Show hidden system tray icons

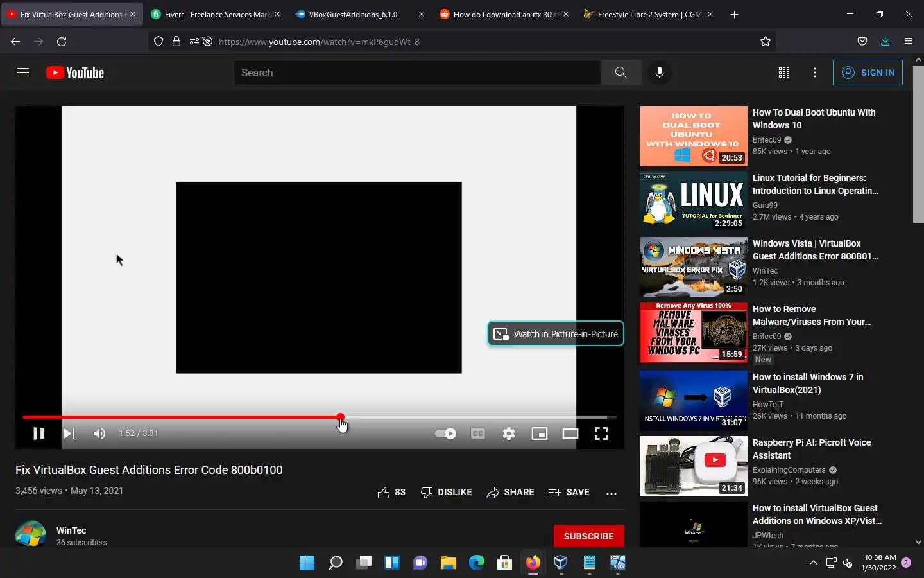tap(813, 563)
